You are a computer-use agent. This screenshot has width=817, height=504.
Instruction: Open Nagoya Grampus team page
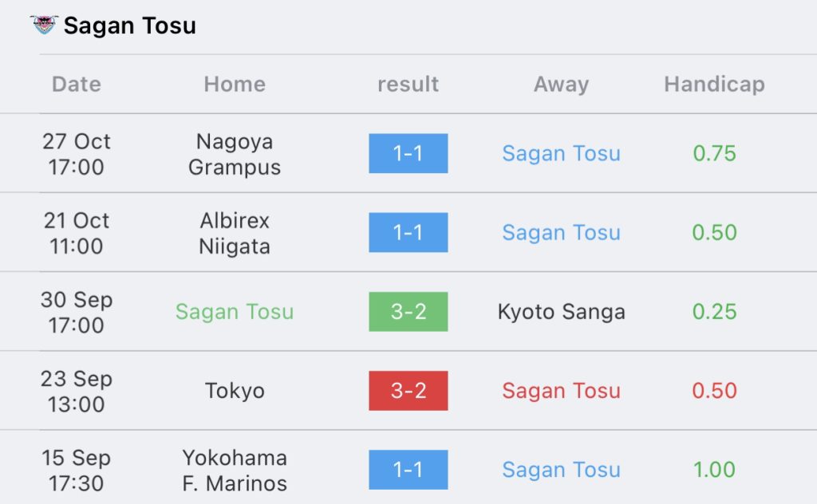(x=235, y=154)
